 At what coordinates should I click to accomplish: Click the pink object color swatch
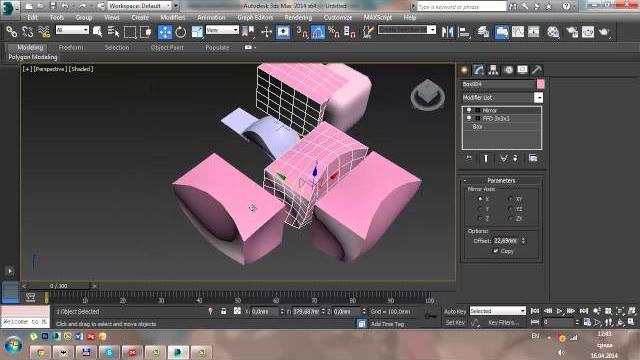tap(540, 84)
